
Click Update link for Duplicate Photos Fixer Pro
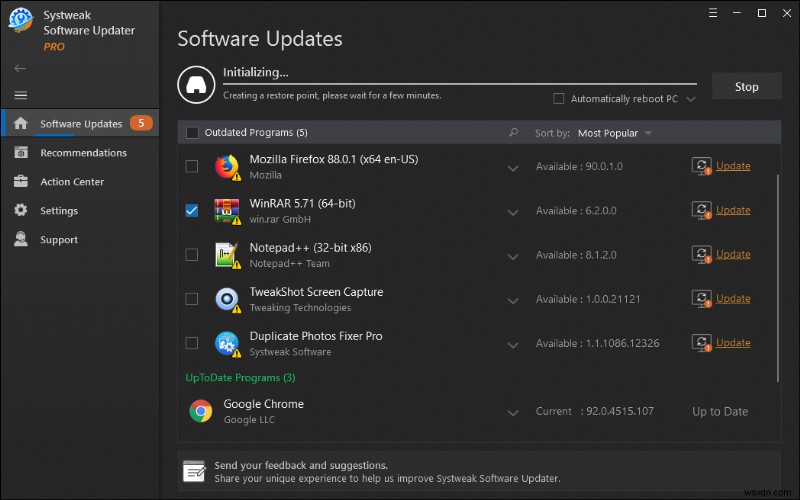[x=733, y=343]
